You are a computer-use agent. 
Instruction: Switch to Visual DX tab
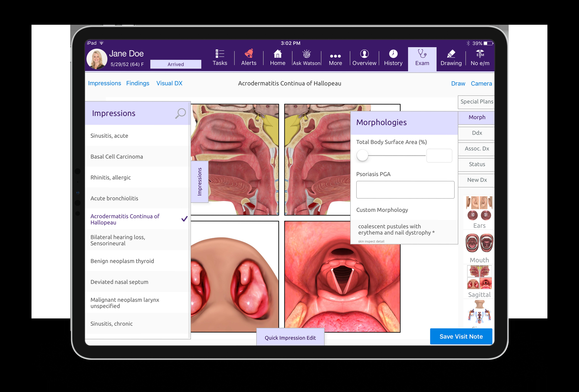(x=169, y=83)
